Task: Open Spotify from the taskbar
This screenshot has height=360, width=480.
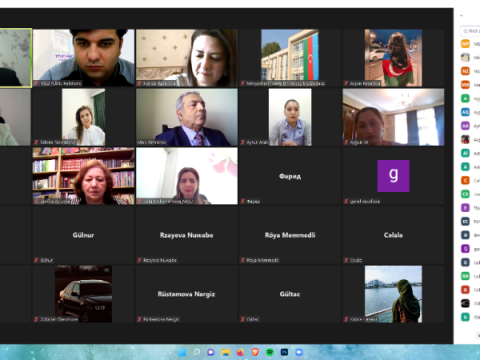Action: tap(270, 352)
